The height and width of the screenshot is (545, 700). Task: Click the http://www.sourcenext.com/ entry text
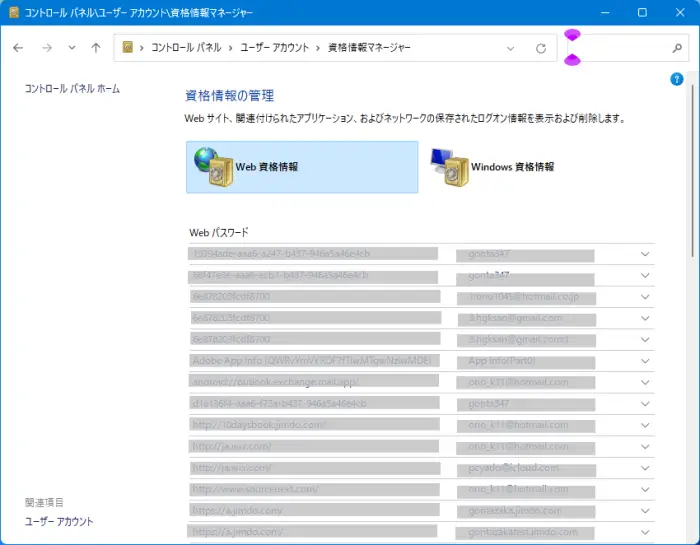pos(255,489)
